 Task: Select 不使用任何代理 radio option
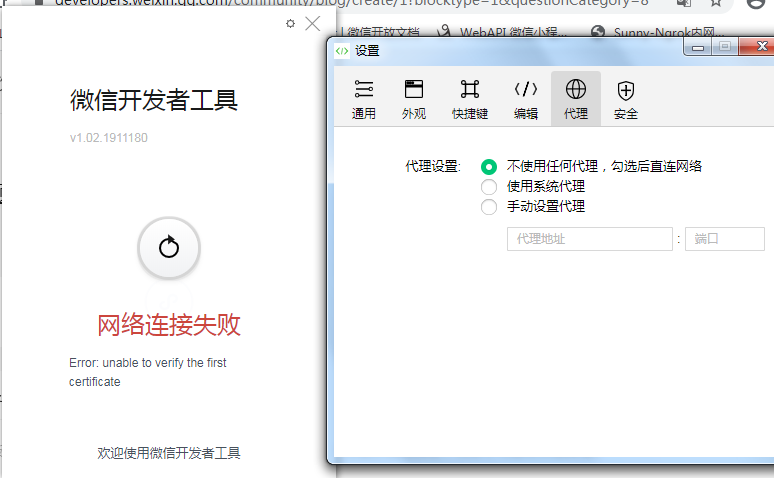pos(489,167)
